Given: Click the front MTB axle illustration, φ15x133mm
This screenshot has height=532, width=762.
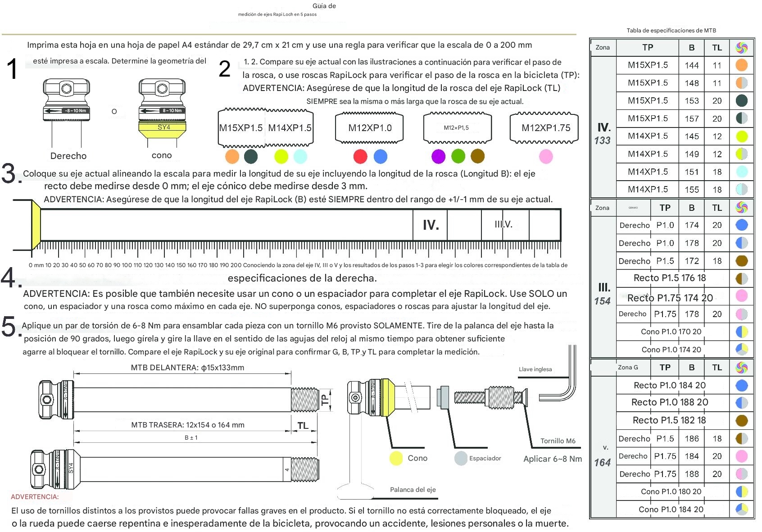Looking at the screenshot, I should click(x=179, y=400).
